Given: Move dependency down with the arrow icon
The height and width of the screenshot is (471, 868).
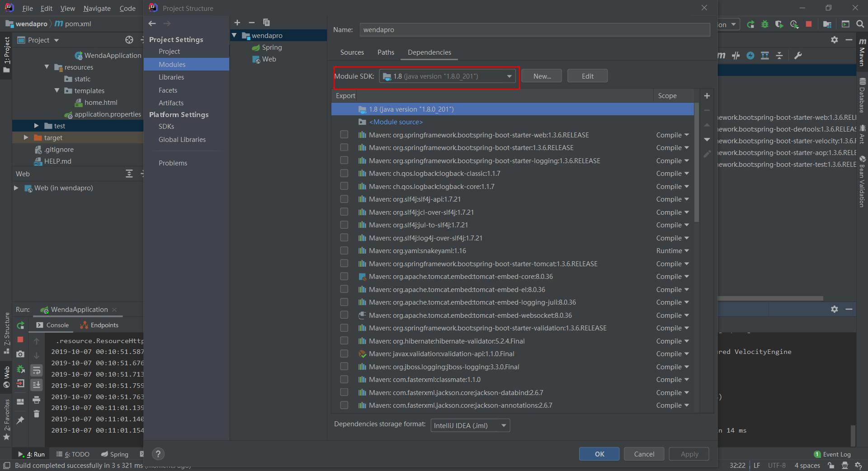Looking at the screenshot, I should (x=707, y=140).
